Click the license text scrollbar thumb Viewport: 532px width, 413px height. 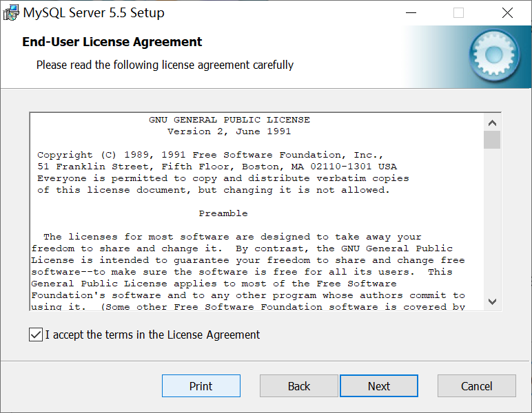point(492,140)
